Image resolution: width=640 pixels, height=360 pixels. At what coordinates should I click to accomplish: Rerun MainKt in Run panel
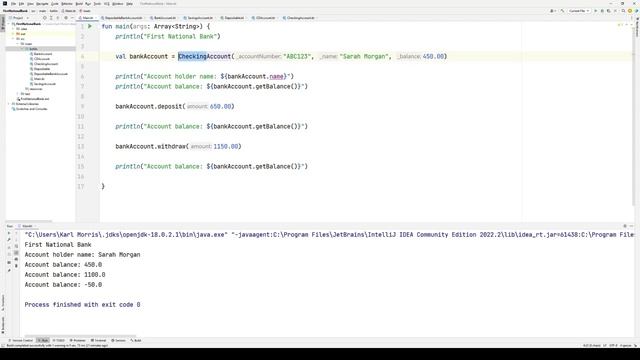pos(9,233)
